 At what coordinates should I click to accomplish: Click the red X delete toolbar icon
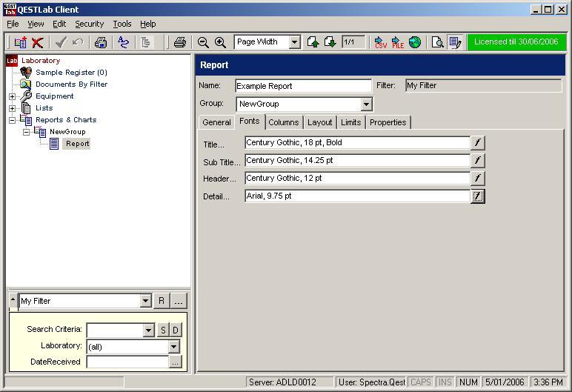tap(38, 43)
